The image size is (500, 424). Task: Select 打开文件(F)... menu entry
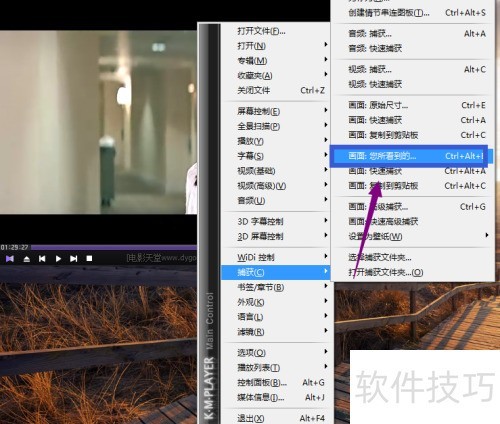click(x=276, y=31)
